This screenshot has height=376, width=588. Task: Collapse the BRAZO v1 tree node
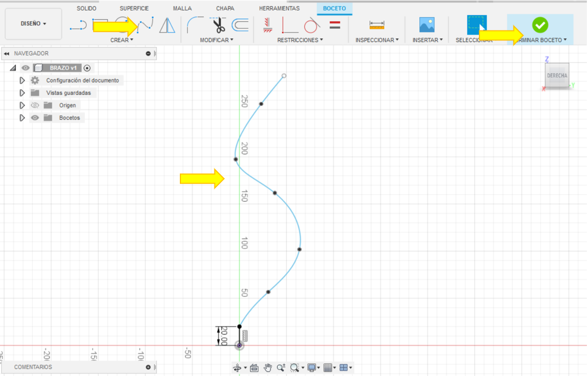point(13,68)
